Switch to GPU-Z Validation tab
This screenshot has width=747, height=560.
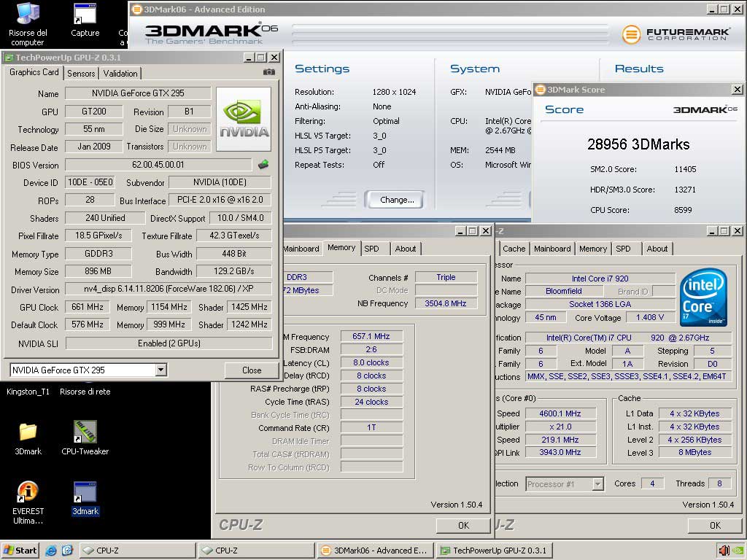(120, 74)
